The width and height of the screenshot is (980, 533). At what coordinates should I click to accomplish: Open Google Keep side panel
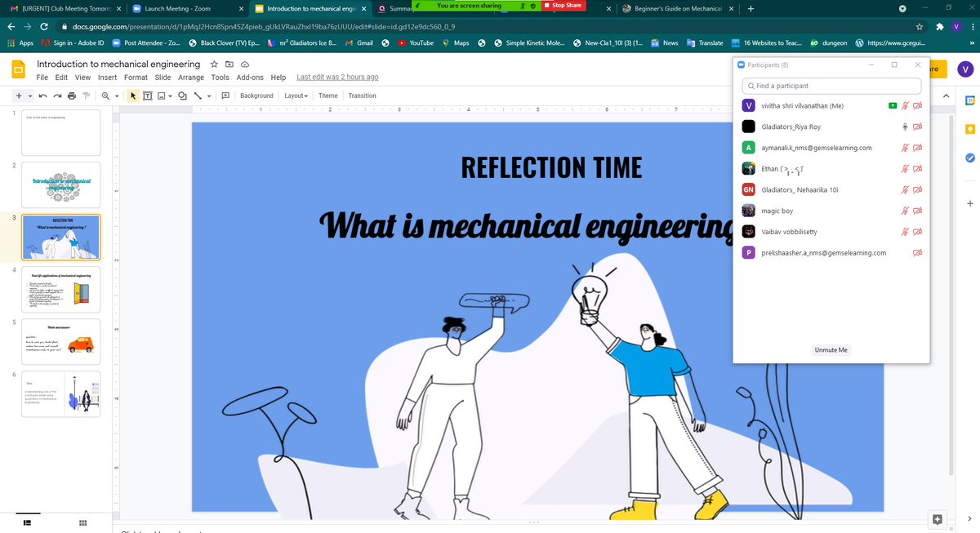click(x=969, y=128)
